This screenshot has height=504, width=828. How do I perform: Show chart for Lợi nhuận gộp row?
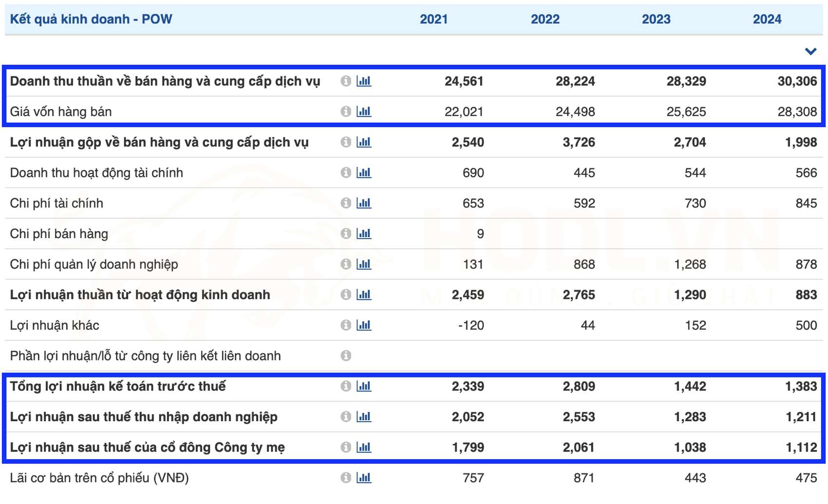364,142
